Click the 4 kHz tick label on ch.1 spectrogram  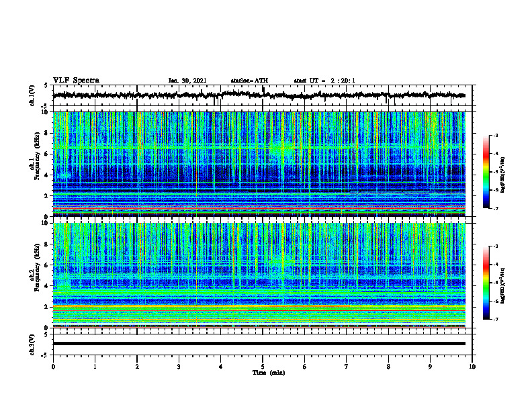(x=47, y=175)
